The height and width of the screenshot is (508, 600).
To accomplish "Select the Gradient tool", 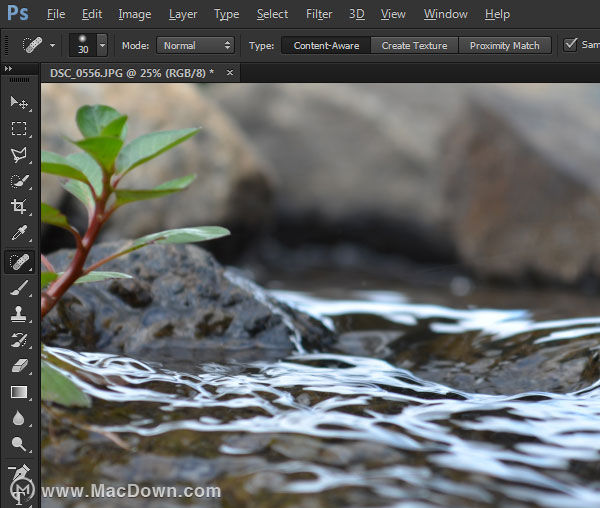I will 19,392.
